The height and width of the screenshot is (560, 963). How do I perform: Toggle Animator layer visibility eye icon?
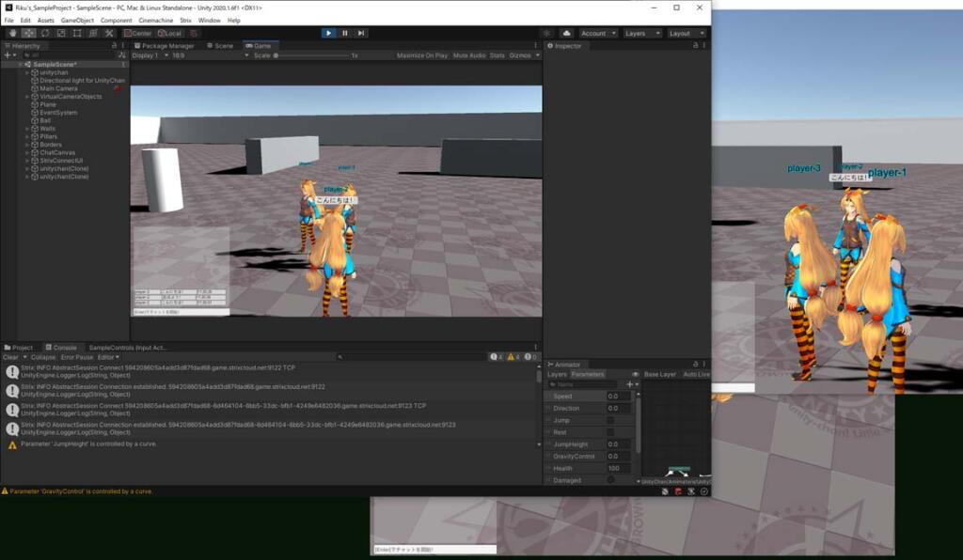(635, 374)
